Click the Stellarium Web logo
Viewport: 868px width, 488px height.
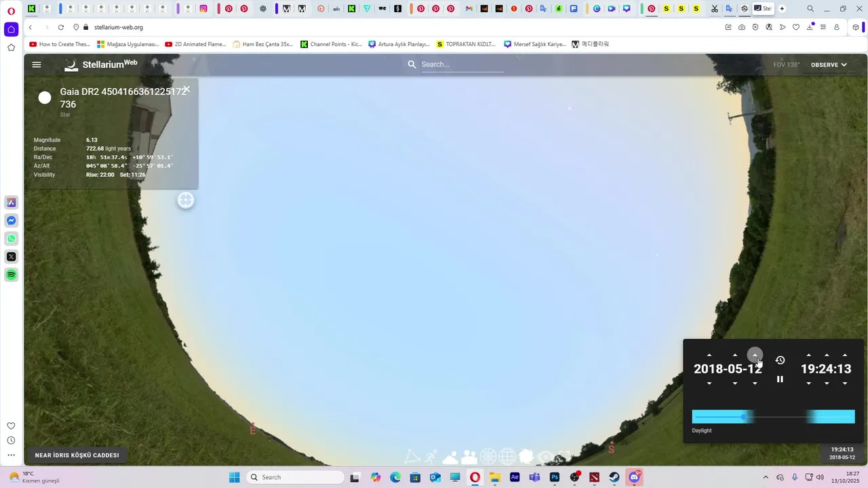(x=101, y=64)
